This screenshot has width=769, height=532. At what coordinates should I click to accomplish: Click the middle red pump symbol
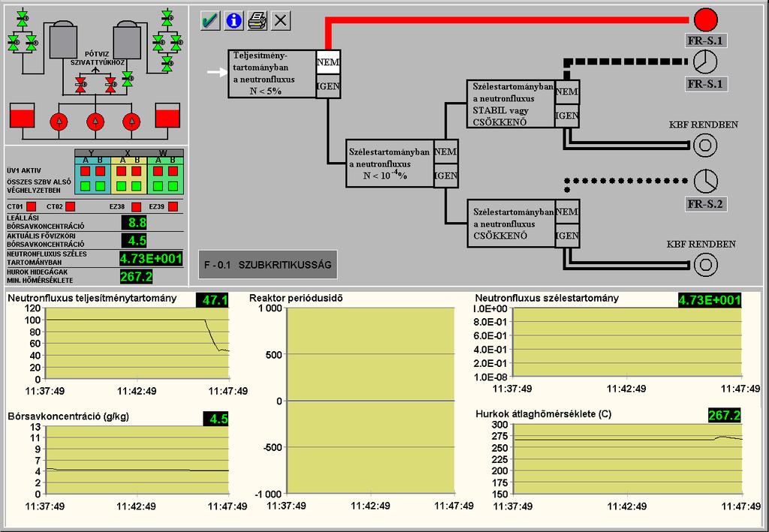coord(95,122)
